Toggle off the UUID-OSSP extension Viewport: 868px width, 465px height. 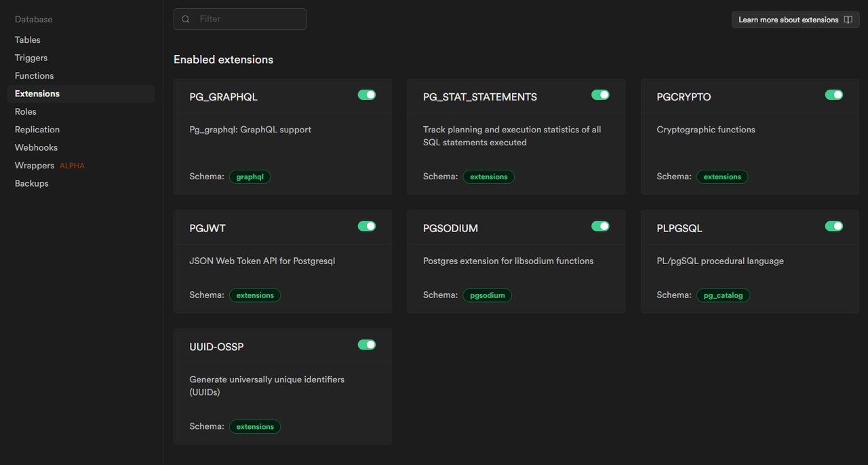pos(366,344)
